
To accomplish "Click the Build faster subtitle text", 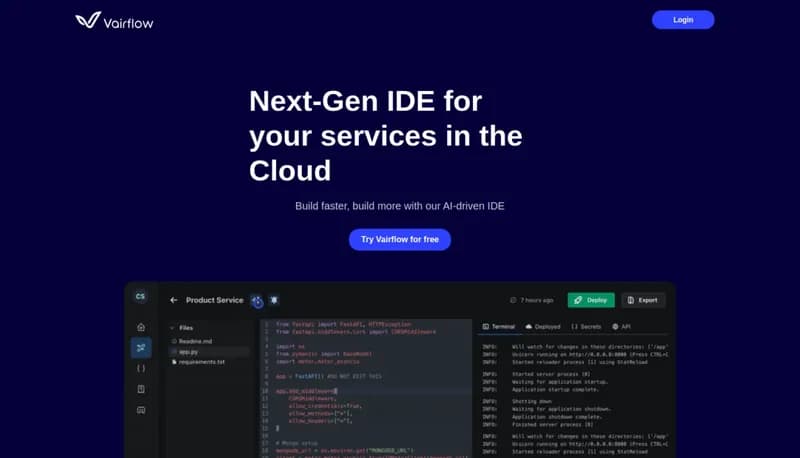I will [x=399, y=206].
